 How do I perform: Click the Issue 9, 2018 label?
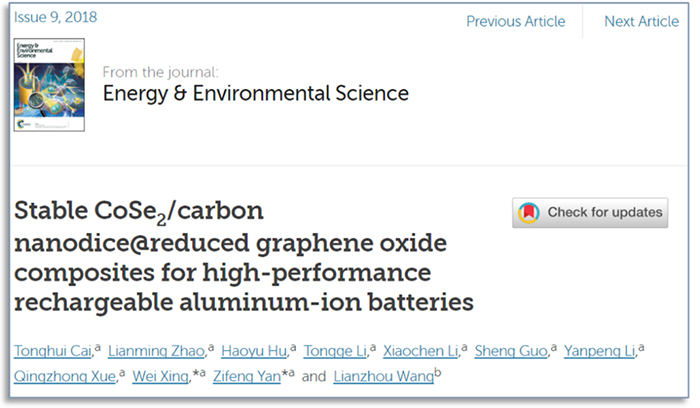click(56, 19)
